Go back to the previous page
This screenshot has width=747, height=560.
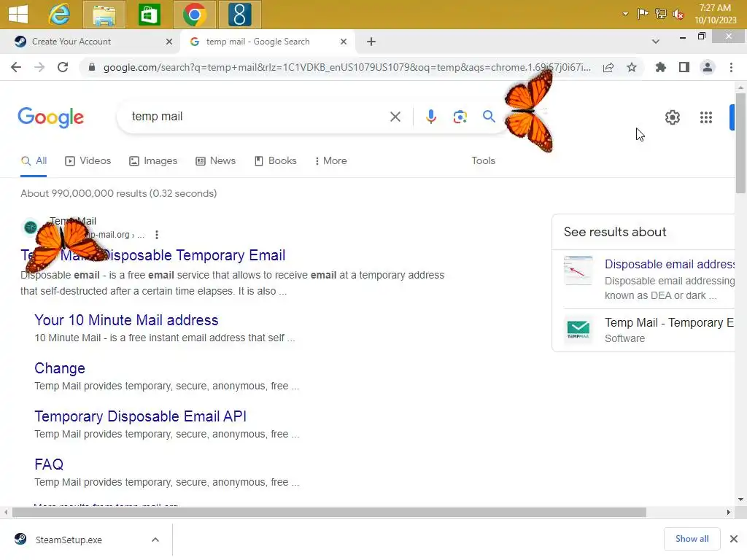[x=16, y=67]
